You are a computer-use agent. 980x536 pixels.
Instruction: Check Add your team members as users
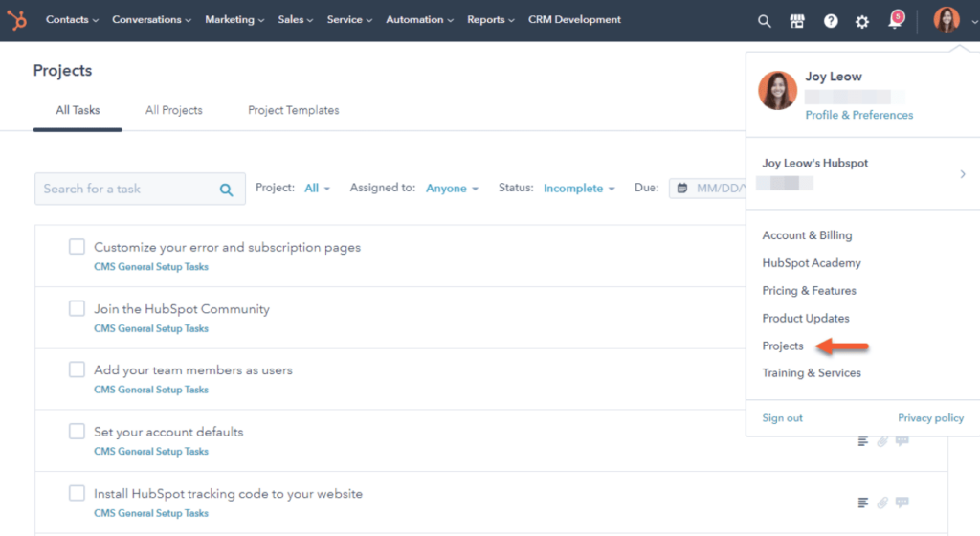coord(77,369)
